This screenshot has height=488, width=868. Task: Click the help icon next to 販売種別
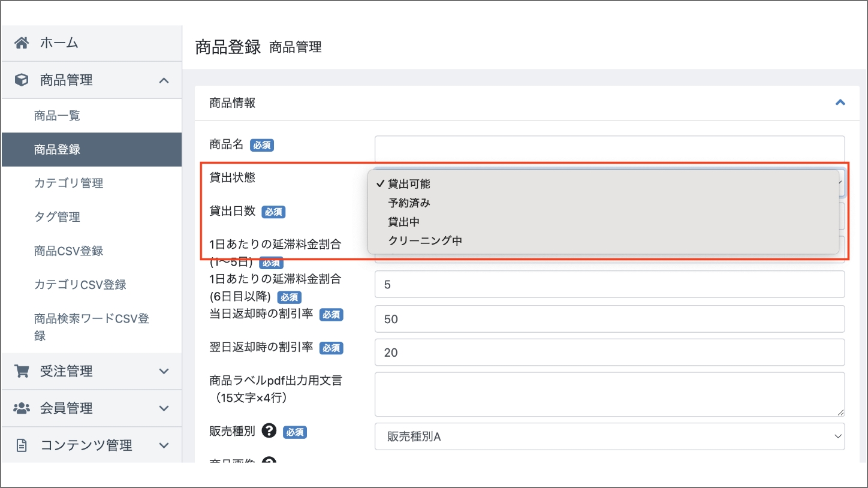269,430
